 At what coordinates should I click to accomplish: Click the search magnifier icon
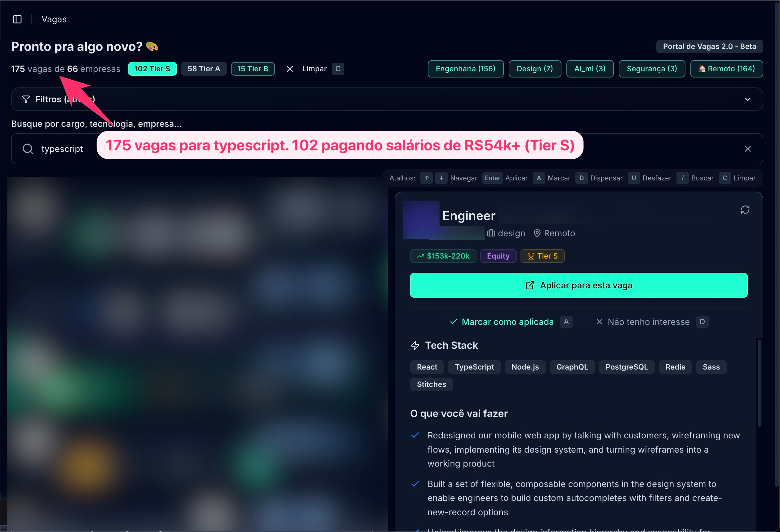coord(28,149)
